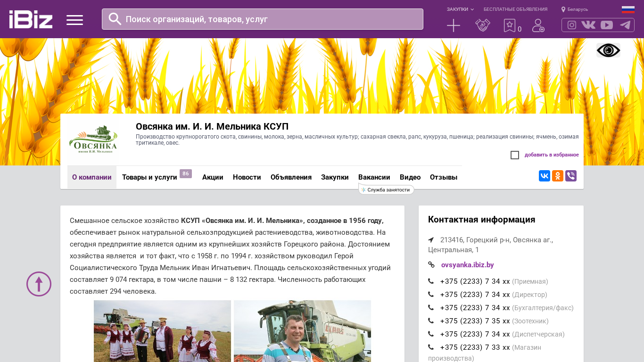Change the Беларусь location selector
The width and height of the screenshot is (644, 362).
pyautogui.click(x=575, y=9)
